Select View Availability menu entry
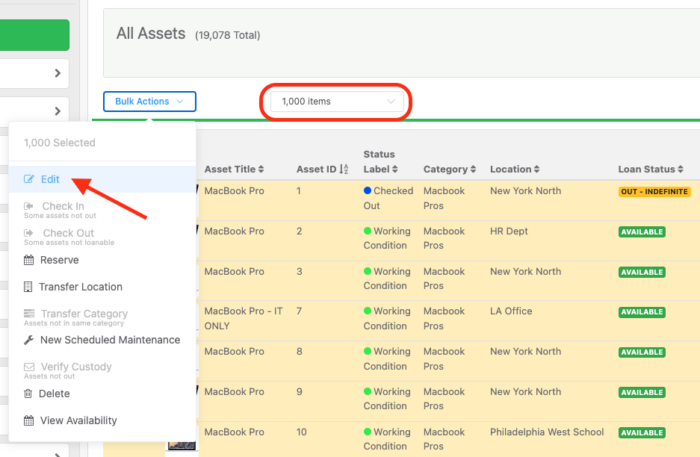 tap(102, 420)
